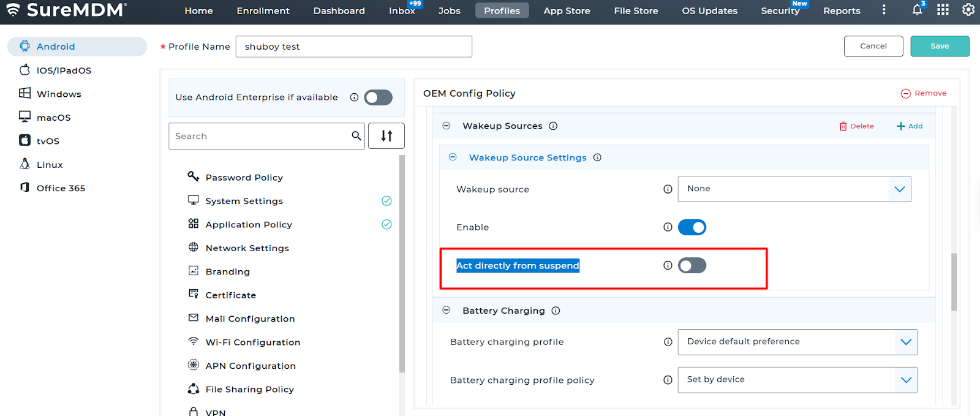Screen dimensions: 980x416
Task: Click the notifications bell icon
Action: [917, 10]
